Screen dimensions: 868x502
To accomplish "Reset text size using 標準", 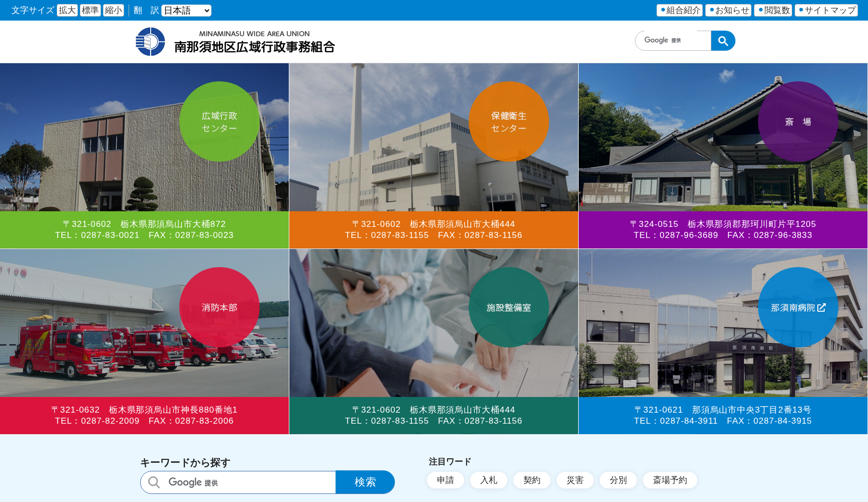I will [x=90, y=10].
